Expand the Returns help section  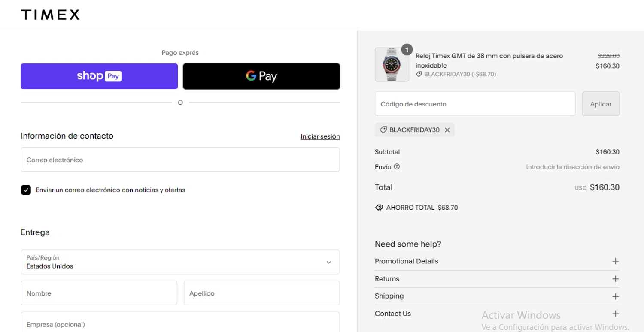(x=497, y=279)
